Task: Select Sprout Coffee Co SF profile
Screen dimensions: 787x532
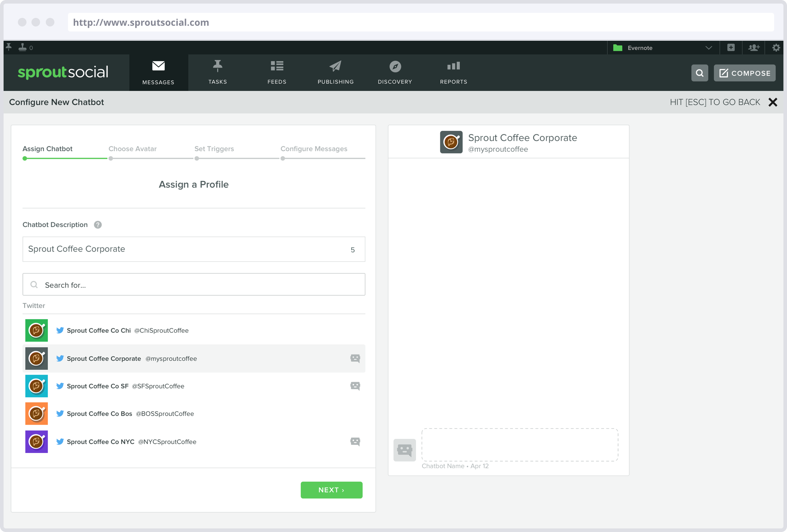Action: pos(194,386)
